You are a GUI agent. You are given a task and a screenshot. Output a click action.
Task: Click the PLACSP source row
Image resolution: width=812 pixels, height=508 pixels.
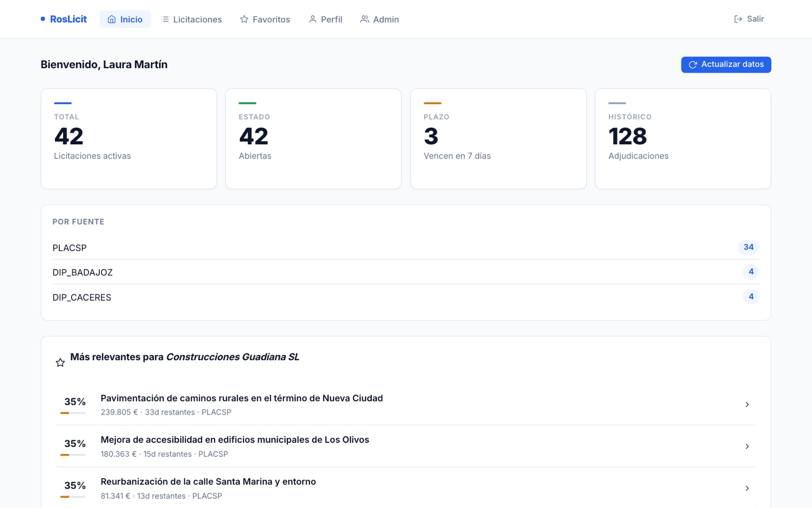pos(406,247)
